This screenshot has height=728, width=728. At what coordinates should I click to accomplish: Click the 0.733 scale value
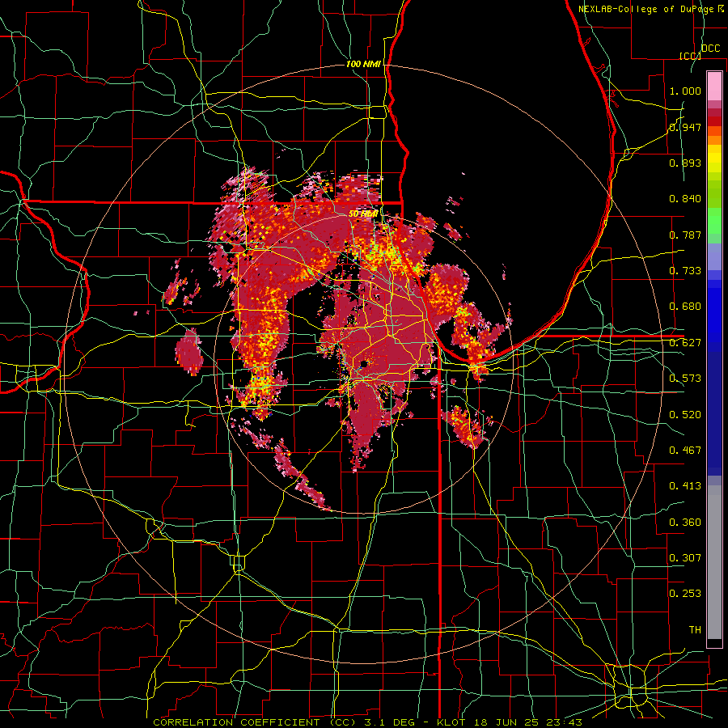point(685,271)
